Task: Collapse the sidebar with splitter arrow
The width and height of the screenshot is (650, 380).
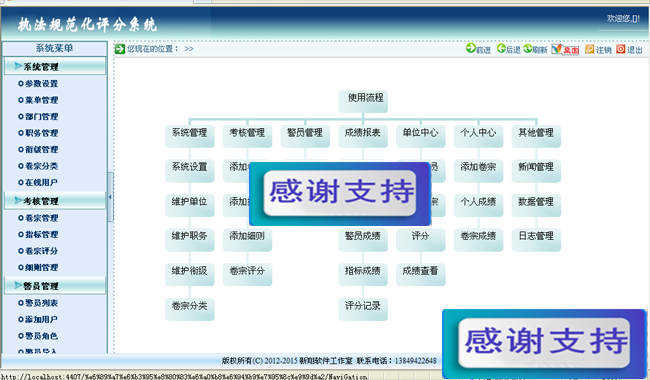Action: pos(110,197)
